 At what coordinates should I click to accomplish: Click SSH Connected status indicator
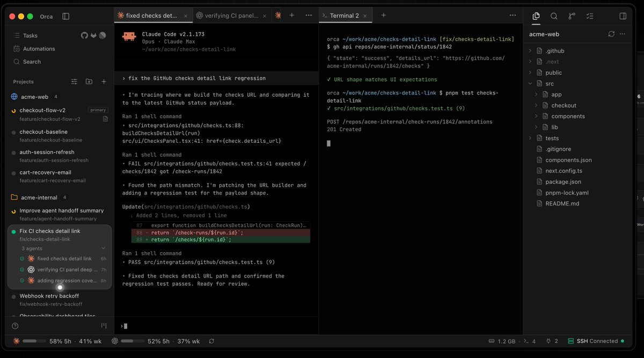(x=596, y=341)
